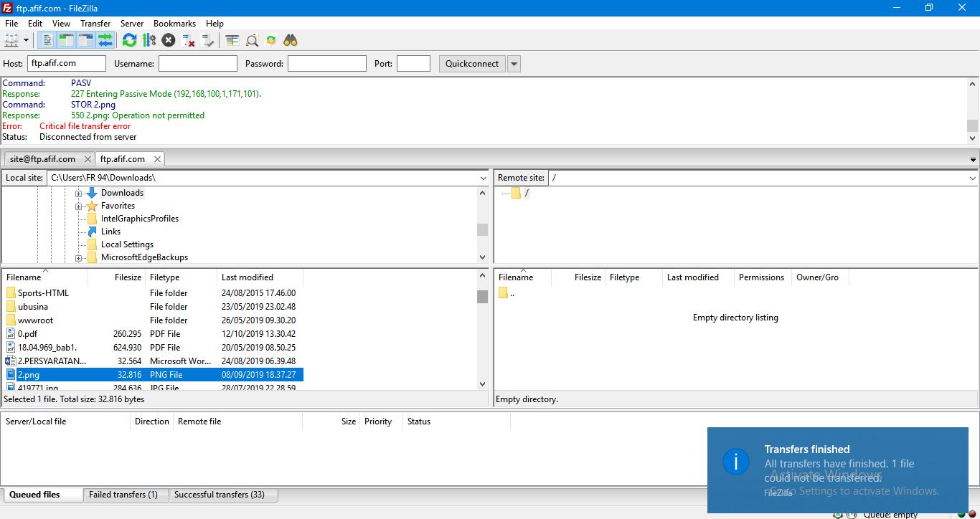Toggle the remote directory tree view
The height and width of the screenshot is (519, 980).
click(86, 40)
